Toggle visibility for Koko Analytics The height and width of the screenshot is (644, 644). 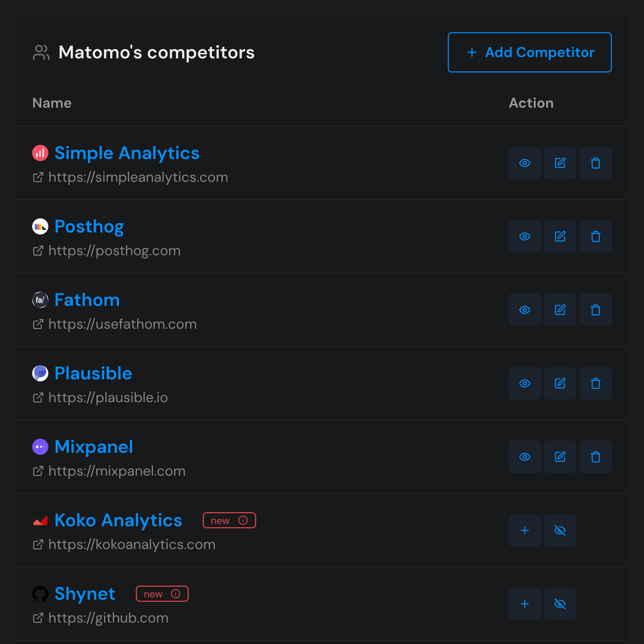coord(560,530)
